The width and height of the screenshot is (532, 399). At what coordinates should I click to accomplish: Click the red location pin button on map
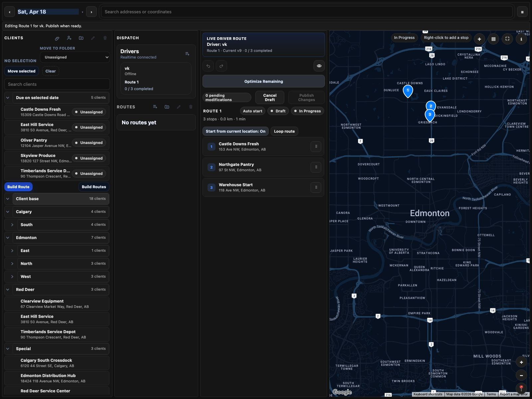(521, 388)
